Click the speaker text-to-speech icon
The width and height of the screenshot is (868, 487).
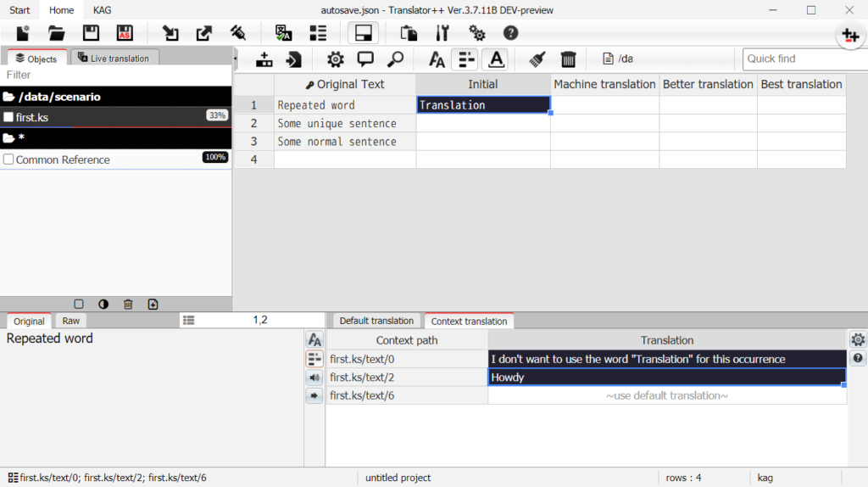tap(314, 378)
